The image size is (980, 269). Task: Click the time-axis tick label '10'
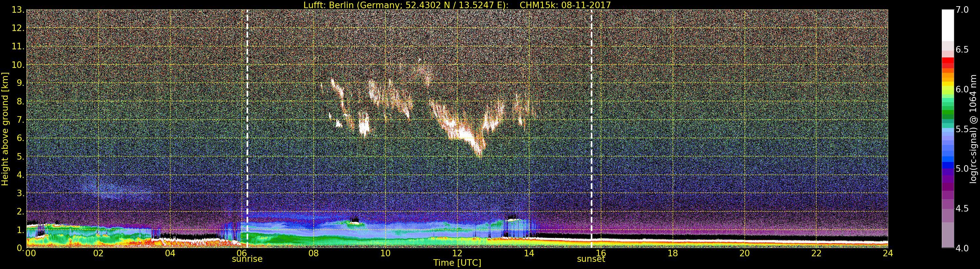(385, 253)
